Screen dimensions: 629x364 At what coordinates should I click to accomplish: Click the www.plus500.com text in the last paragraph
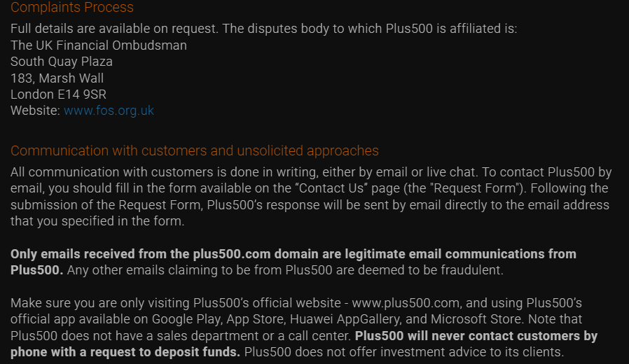pyautogui.click(x=406, y=303)
